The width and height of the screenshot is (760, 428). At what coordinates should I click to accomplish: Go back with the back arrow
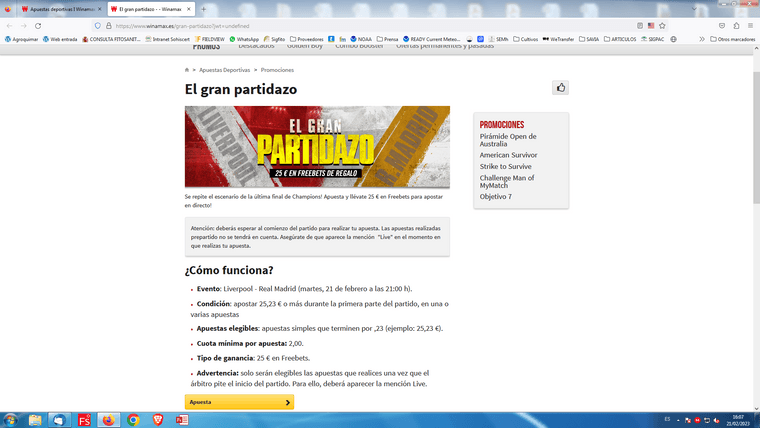[x=10, y=26]
